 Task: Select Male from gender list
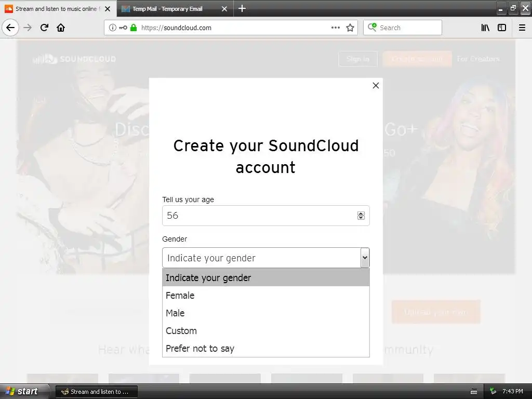click(x=265, y=313)
